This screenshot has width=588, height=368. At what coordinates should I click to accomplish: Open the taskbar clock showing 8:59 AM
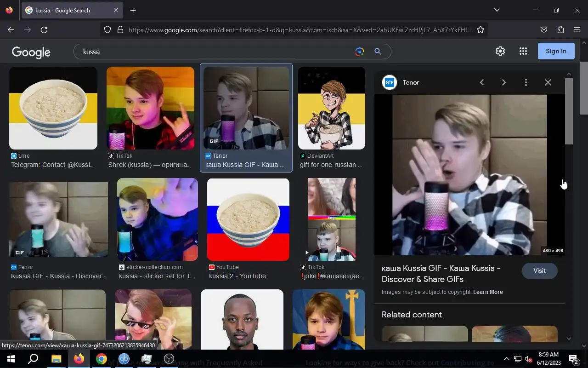[548, 359]
